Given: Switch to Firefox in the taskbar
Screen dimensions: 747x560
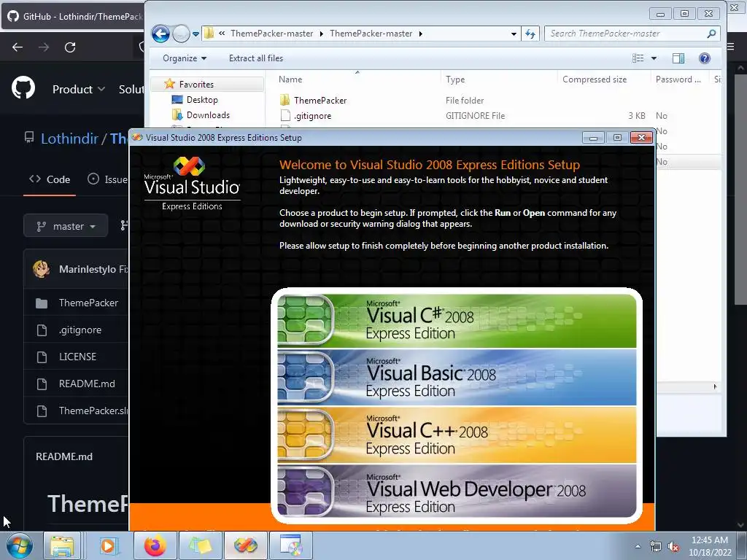Looking at the screenshot, I should pos(155,545).
